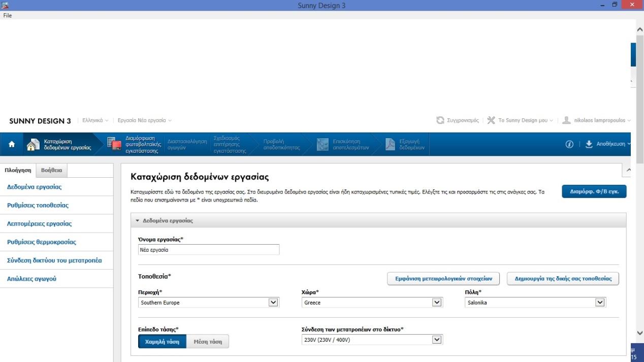Expand the Το Sunny Design μου menu
This screenshot has height=362, width=644.
point(526,120)
